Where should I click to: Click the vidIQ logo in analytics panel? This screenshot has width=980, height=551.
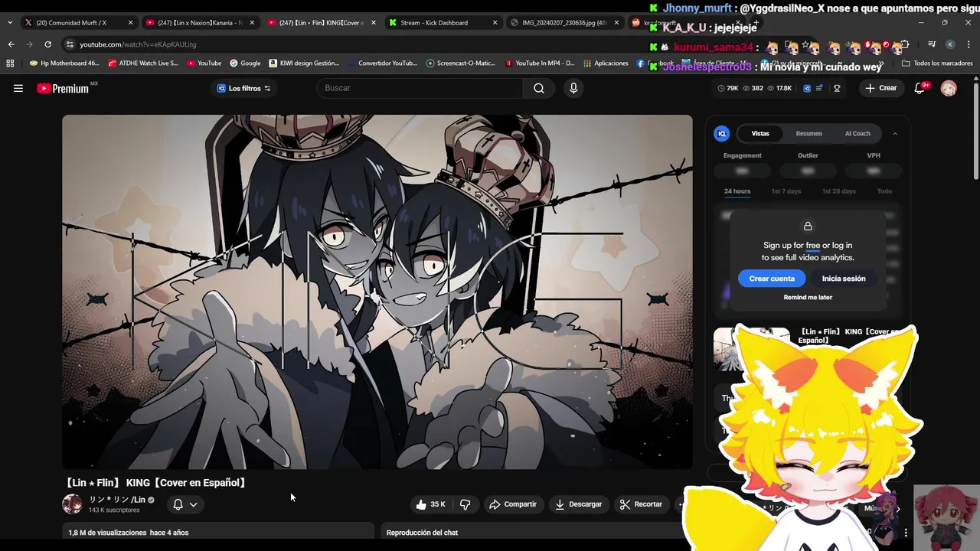coord(721,134)
